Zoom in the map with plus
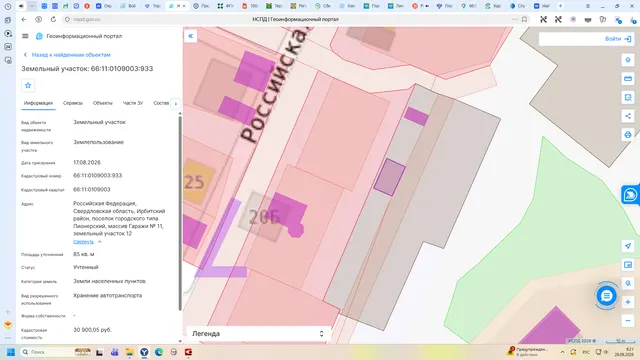The image size is (640, 360). (x=628, y=302)
